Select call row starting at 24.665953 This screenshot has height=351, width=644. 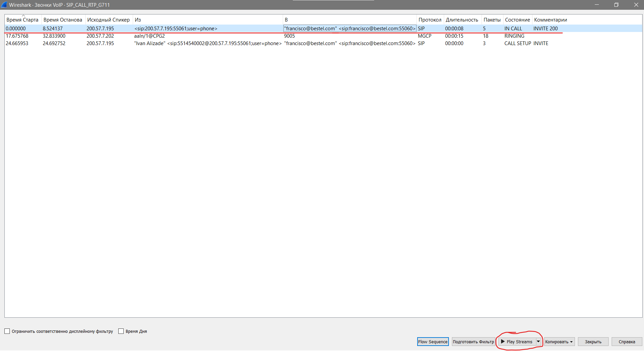coord(323,43)
